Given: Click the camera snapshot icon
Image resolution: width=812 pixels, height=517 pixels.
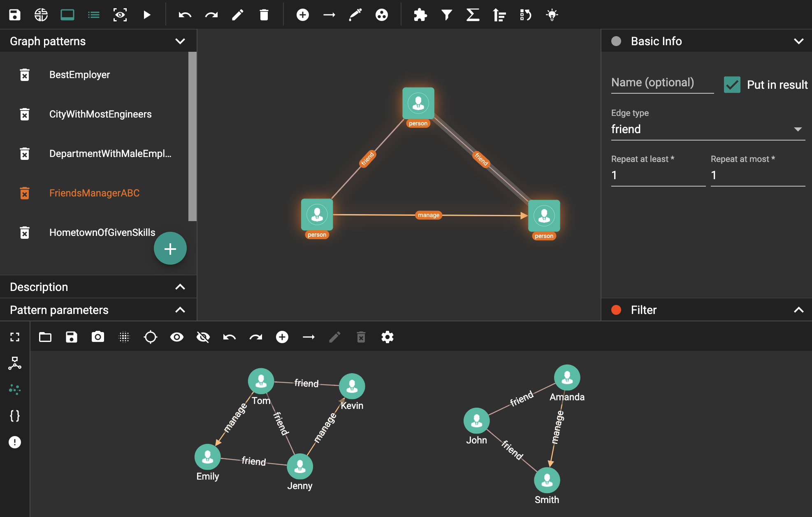Looking at the screenshot, I should 98,337.
